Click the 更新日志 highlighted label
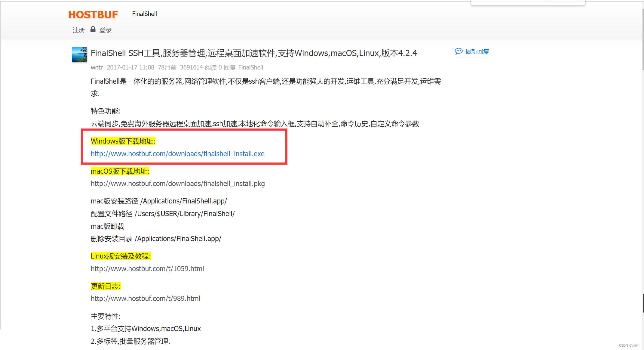 tap(106, 286)
